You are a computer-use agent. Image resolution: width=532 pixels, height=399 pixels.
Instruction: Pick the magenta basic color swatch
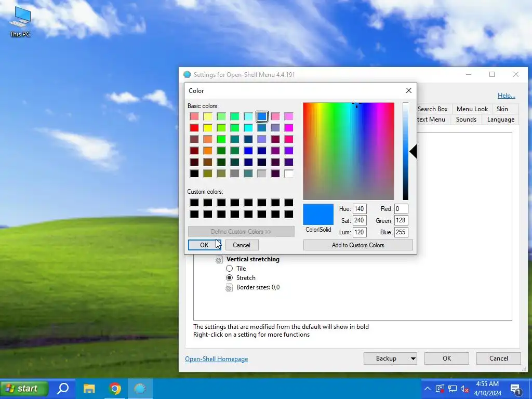289,128
